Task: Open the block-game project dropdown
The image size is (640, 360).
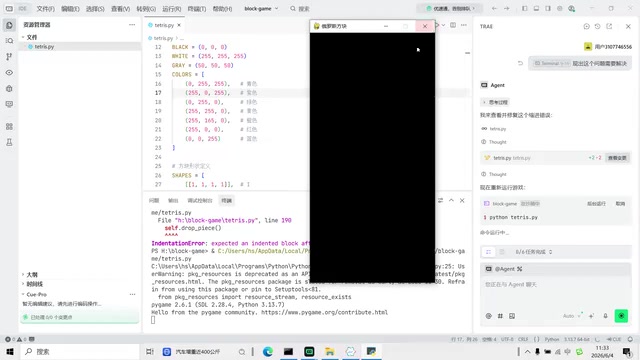Action: [261, 9]
